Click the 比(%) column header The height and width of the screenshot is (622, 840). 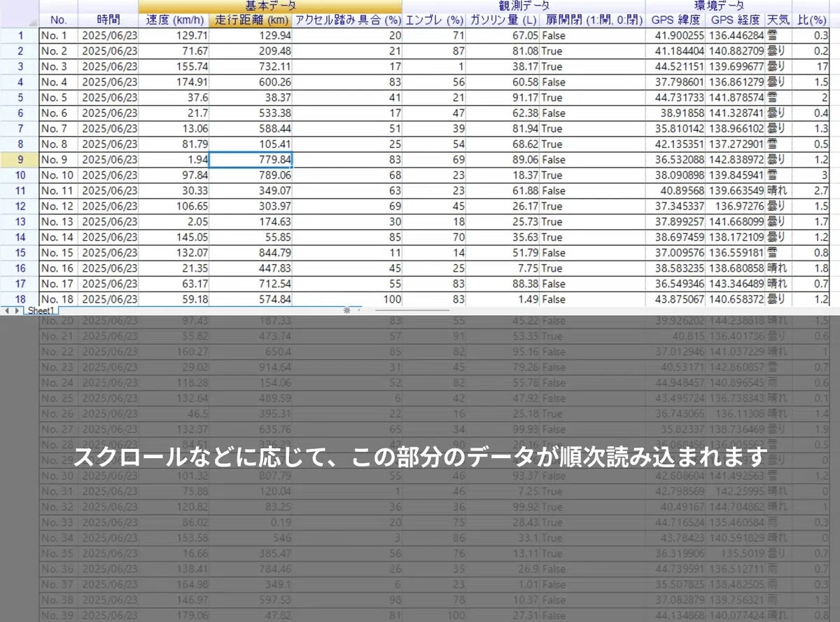811,20
